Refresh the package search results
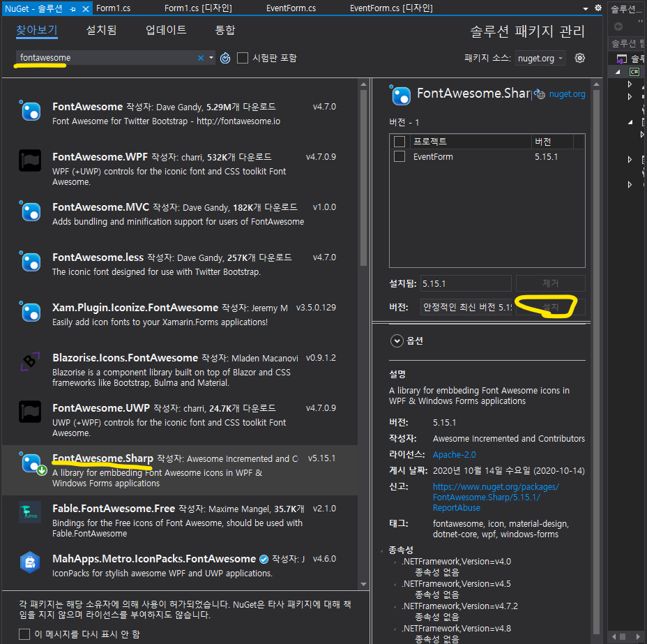Viewport: 647px width, 644px height. tap(225, 58)
